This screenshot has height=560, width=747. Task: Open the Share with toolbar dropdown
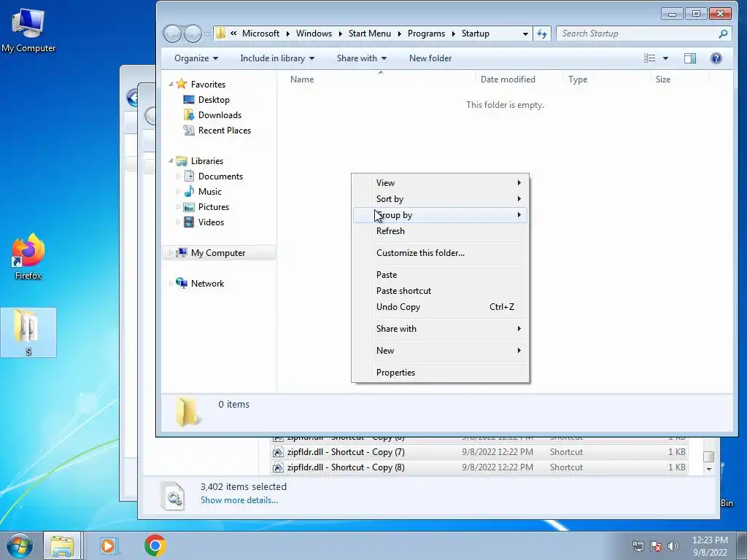362,58
